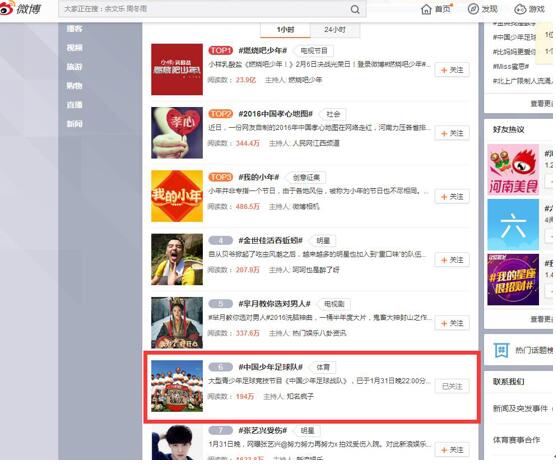Open 体育赛事合作 contact link
556x464 pixels.
click(516, 440)
